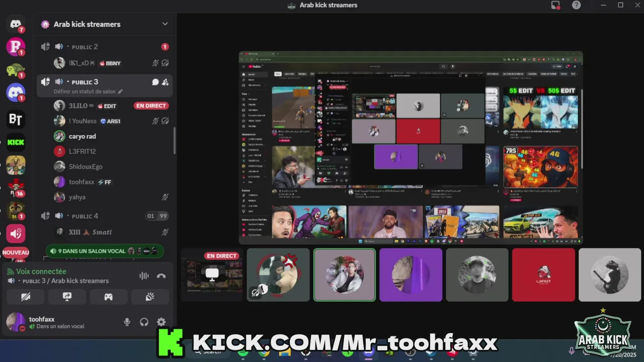Viewport: 644px width, 362px height.
Task: Select the PUBLIC 3 voice channel
Action: pos(105,85)
